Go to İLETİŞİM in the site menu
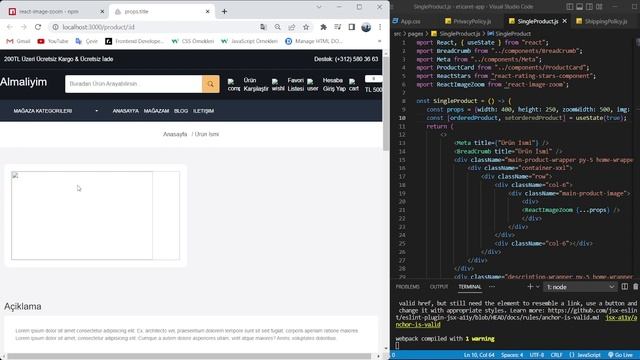 (203, 111)
